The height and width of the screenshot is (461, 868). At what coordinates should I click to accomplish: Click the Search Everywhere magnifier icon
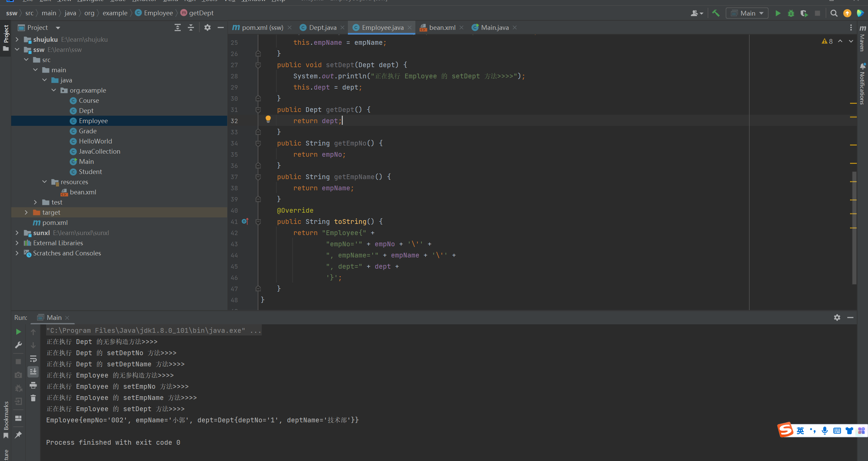coord(834,13)
